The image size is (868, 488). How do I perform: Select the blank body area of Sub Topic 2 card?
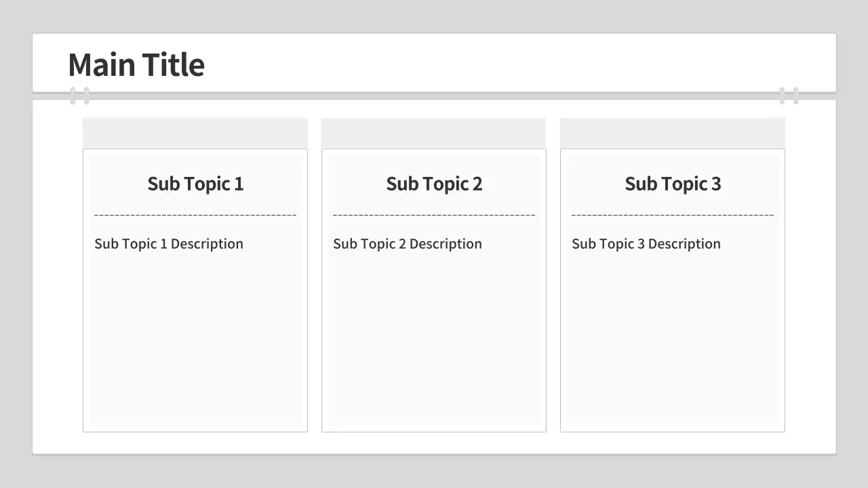[x=434, y=339]
